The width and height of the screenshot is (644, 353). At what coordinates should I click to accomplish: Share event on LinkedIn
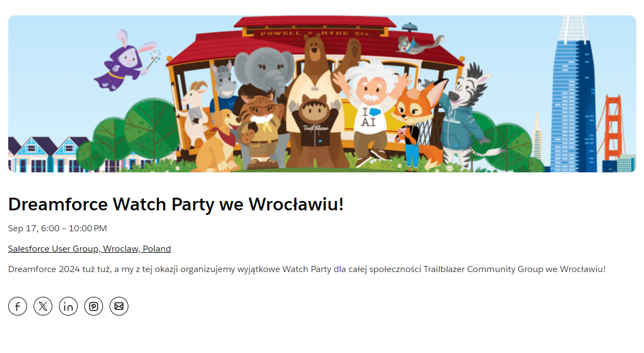coord(68,306)
